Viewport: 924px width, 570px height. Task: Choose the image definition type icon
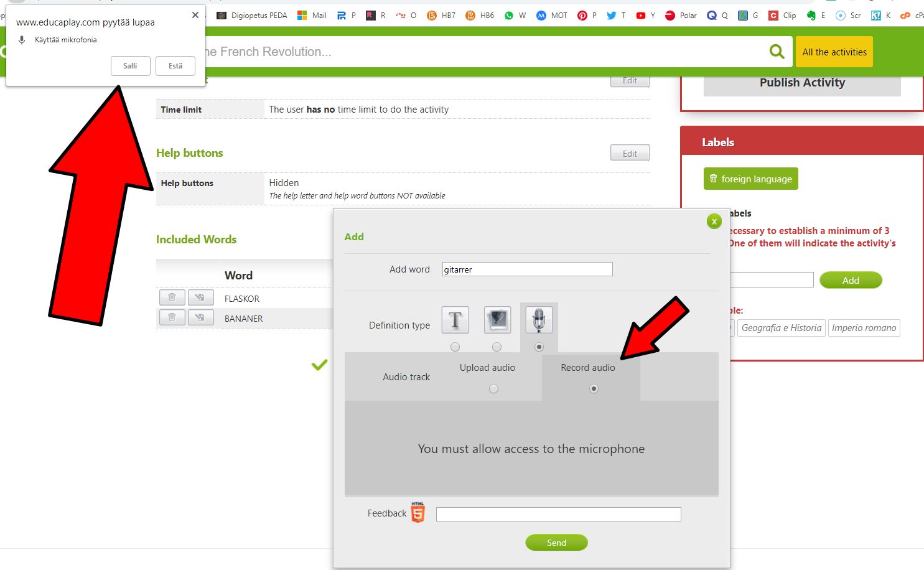coord(497,320)
